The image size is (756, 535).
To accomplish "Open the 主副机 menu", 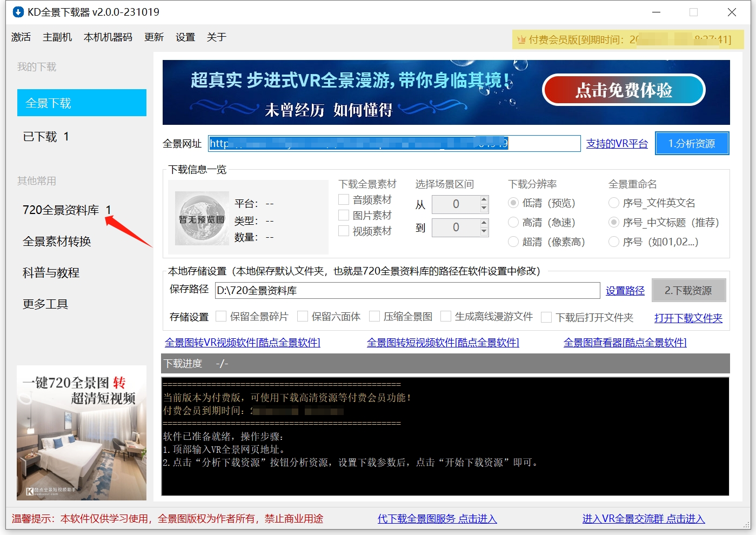I will (57, 37).
